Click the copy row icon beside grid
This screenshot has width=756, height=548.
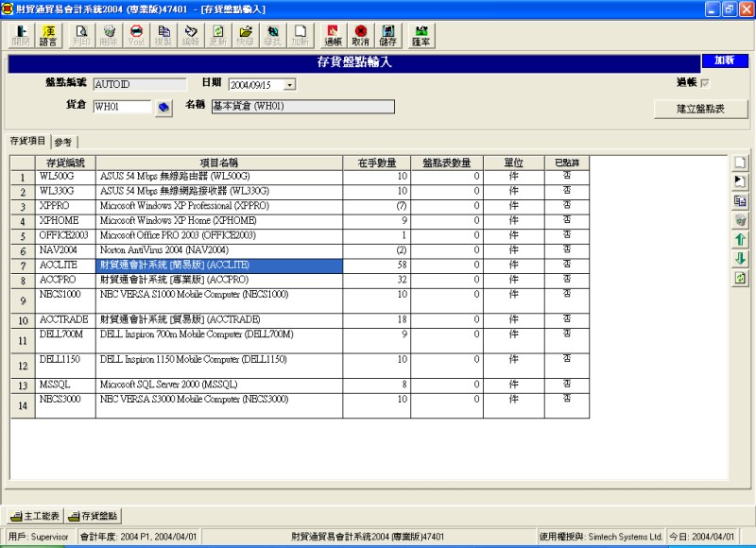740,201
